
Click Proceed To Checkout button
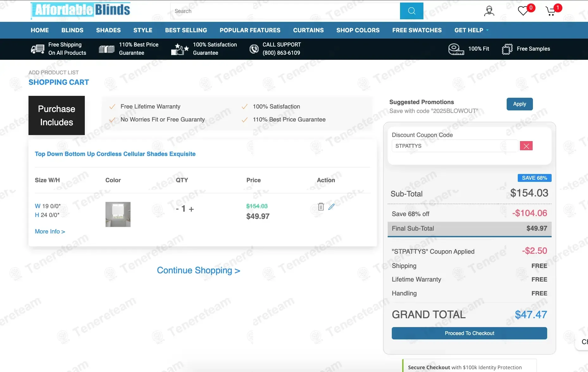click(x=469, y=333)
